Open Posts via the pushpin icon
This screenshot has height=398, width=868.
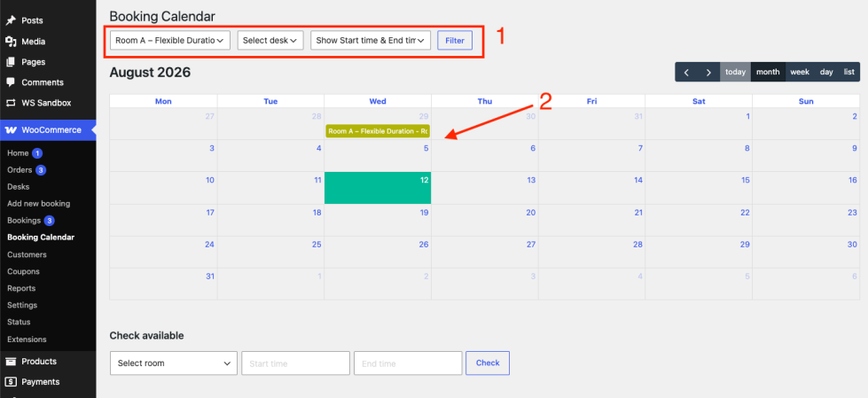pyautogui.click(x=11, y=20)
